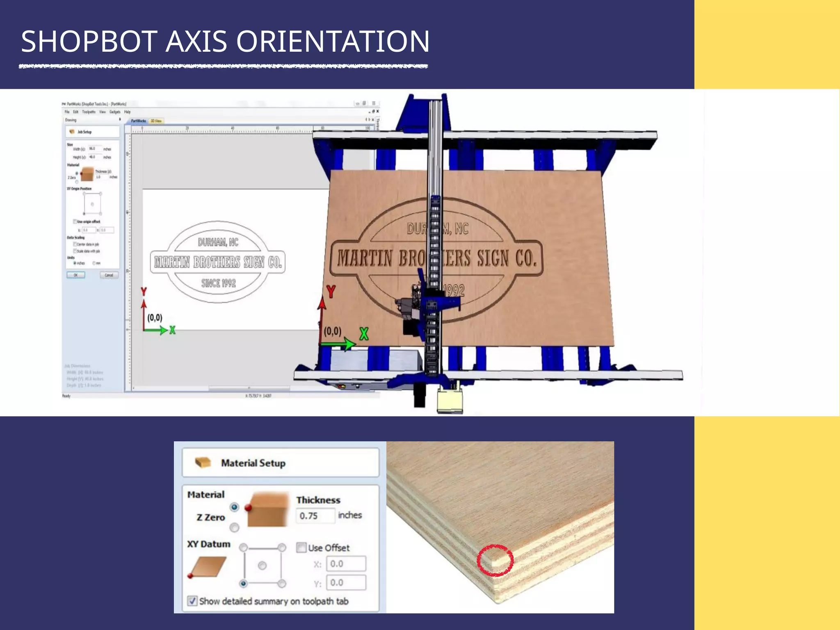Select center XY Datum radio
Image resolution: width=840 pixels, height=630 pixels.
pyautogui.click(x=262, y=566)
